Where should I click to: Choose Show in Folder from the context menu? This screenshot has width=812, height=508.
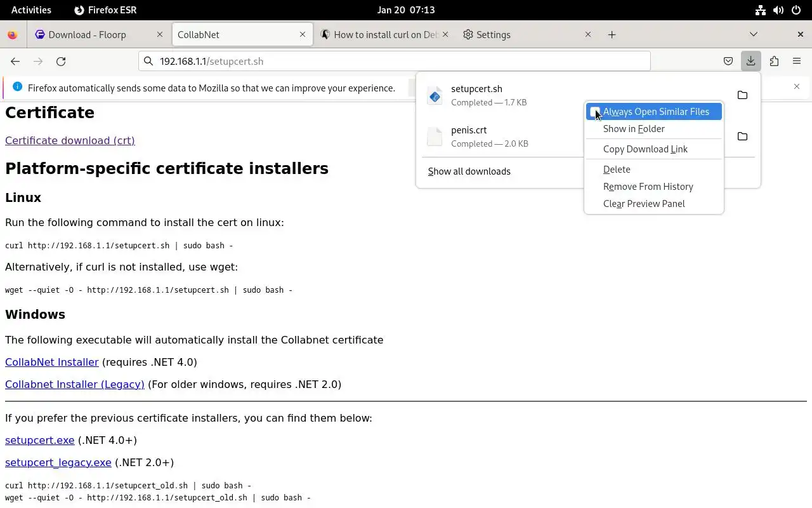[x=653, y=129]
